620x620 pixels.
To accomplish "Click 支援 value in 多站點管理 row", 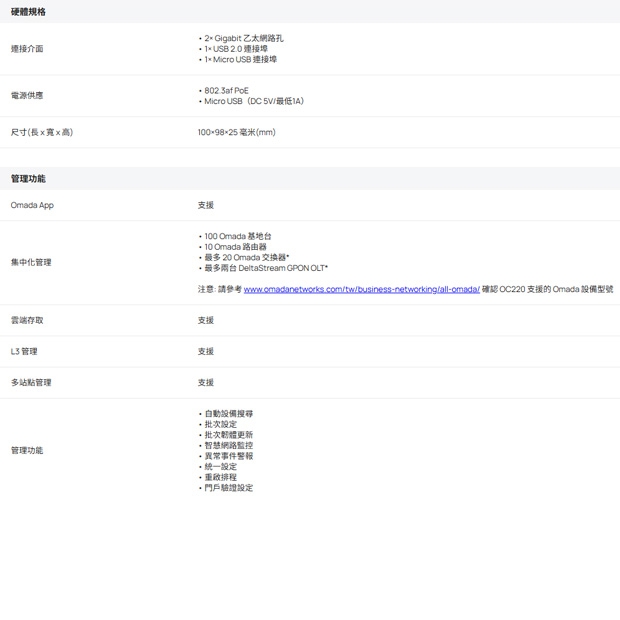I will pyautogui.click(x=206, y=382).
